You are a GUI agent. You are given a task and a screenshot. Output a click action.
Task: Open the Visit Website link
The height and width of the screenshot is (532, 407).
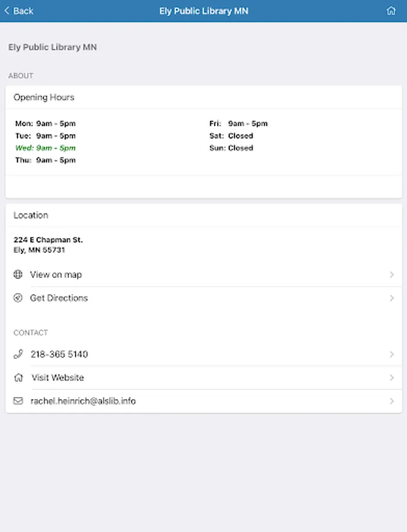[58, 378]
